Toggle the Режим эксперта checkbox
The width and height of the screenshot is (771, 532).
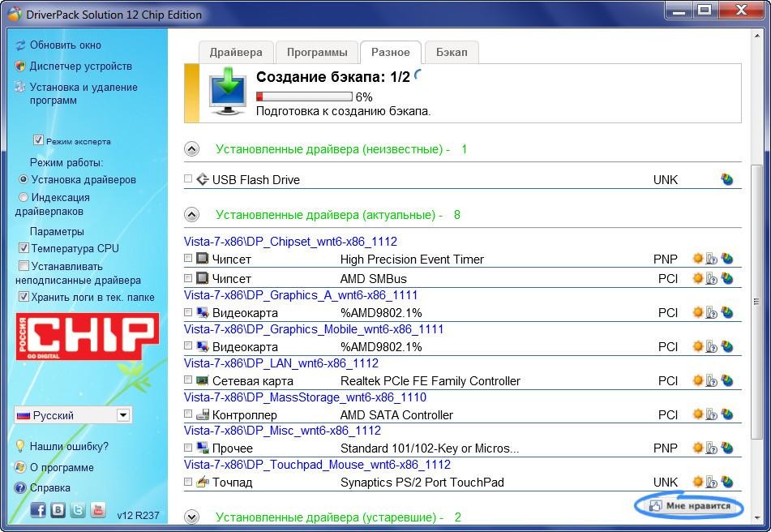tap(38, 140)
